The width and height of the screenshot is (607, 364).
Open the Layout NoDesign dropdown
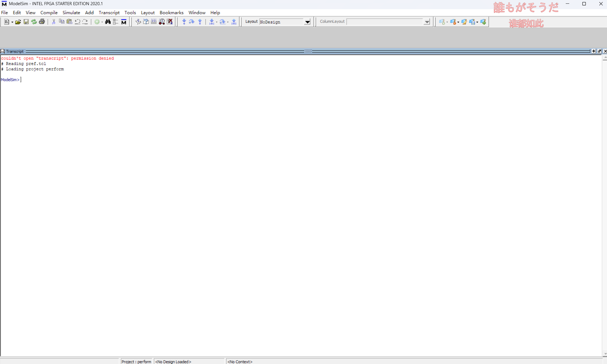pos(307,22)
